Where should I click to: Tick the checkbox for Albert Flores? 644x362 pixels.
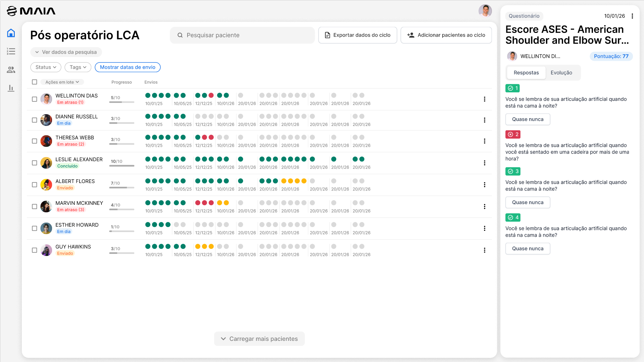(34, 185)
